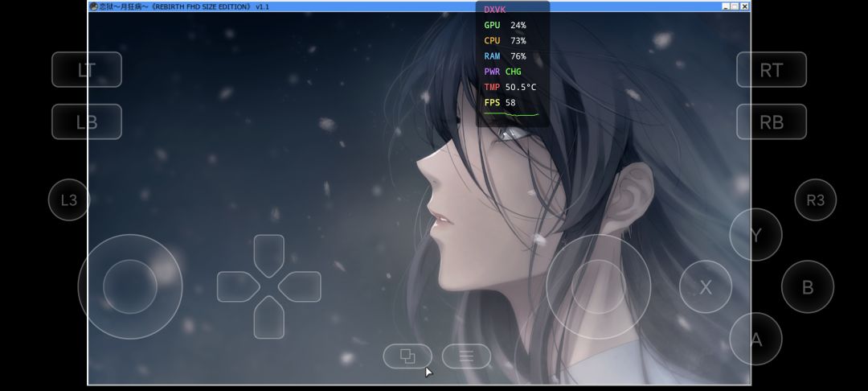
Task: Close the game window
Action: [744, 6]
